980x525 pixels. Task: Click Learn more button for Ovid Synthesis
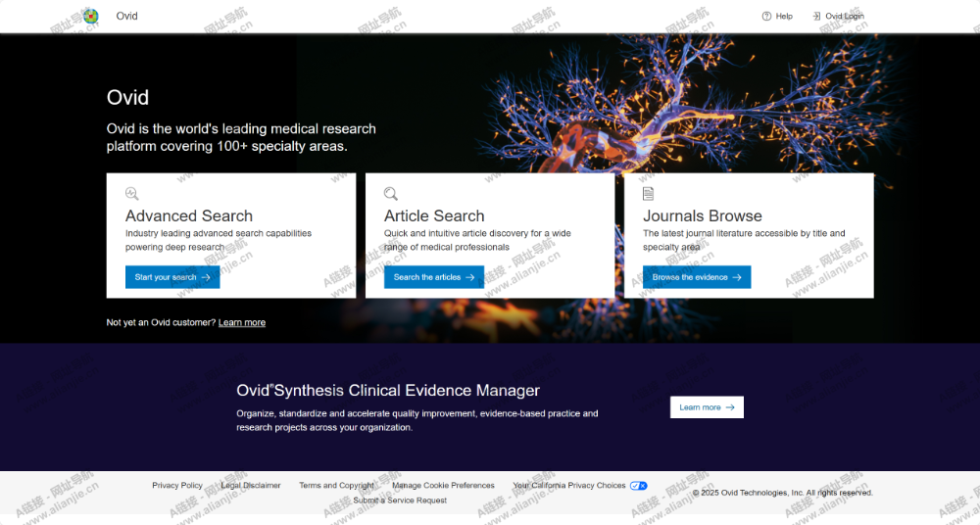coord(707,406)
